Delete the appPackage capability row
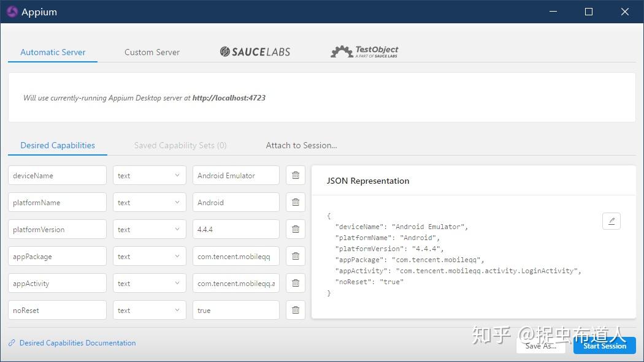Image resolution: width=644 pixels, height=362 pixels. [295, 256]
